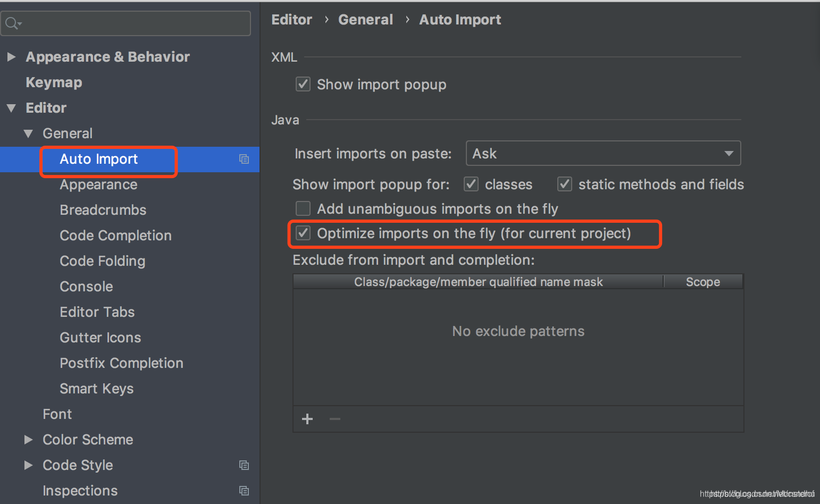820x504 pixels.
Task: Open Postfix Completion settings page
Action: pyautogui.click(x=121, y=363)
